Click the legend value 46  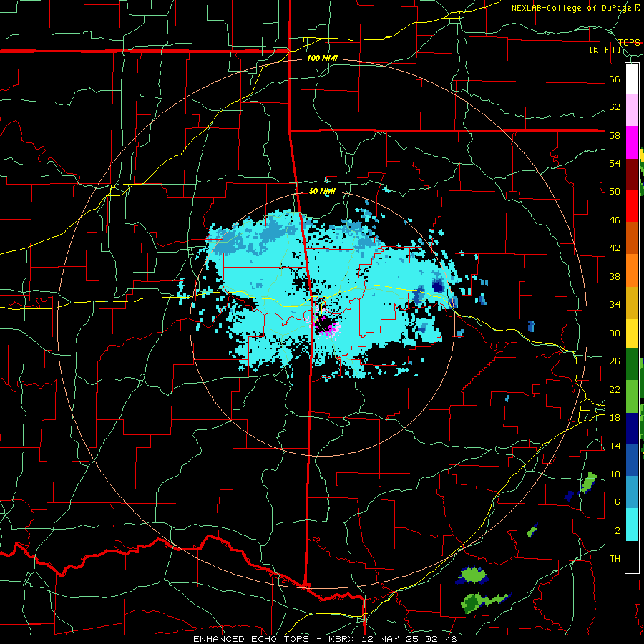point(615,220)
